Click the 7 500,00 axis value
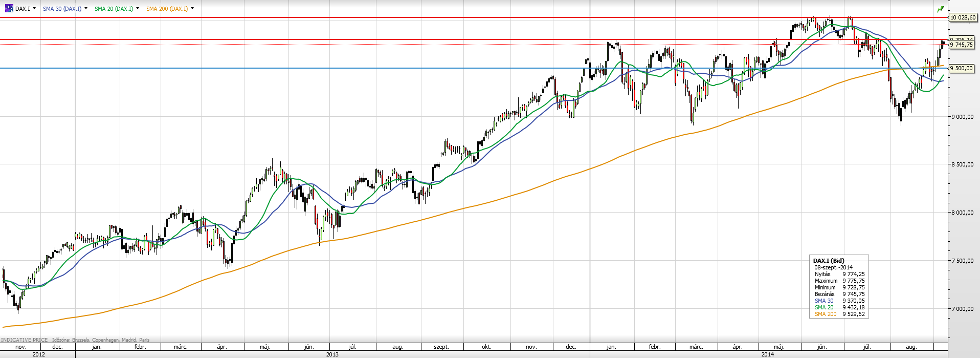Screen dimensions: 980x358 tap(962, 261)
